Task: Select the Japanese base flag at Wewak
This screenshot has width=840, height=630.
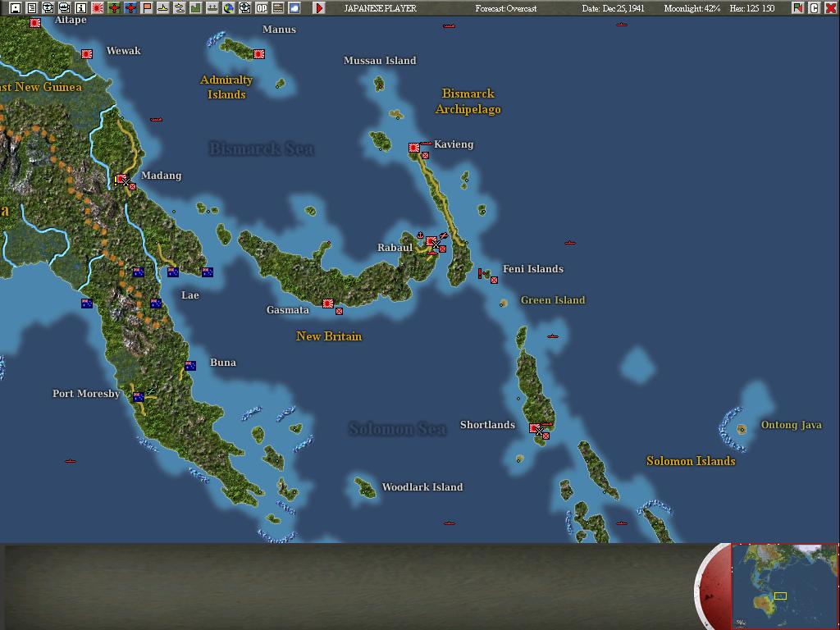Action: click(x=87, y=54)
